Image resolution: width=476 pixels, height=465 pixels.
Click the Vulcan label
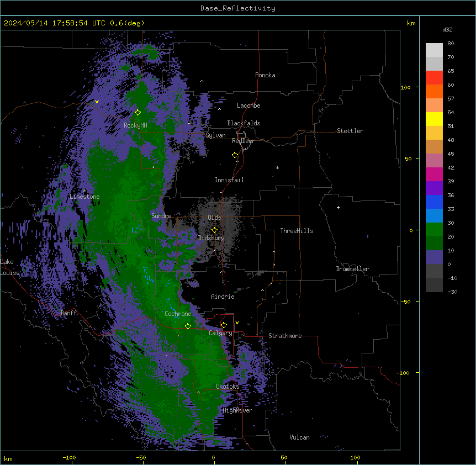tap(299, 437)
